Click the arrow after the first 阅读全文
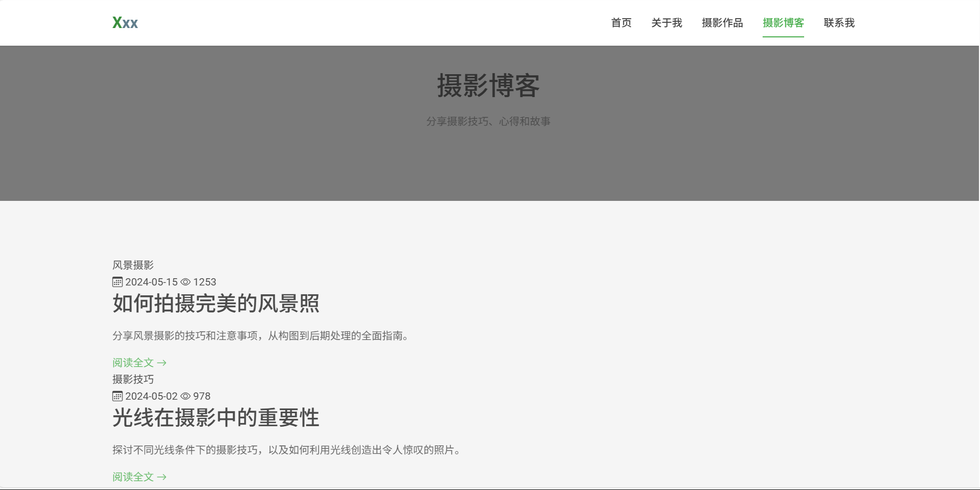The image size is (980, 490). pos(162,363)
